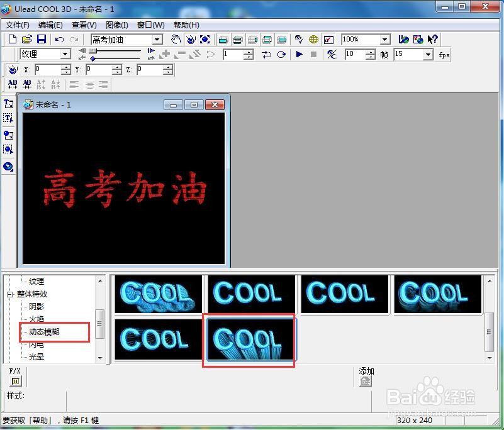Open the 高考加油 object list dropdown
Screen dimensions: 504x430
pyautogui.click(x=157, y=40)
